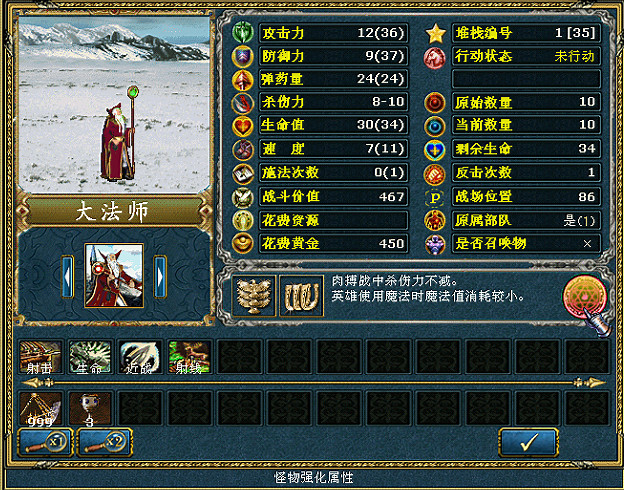The image size is (624, 490).
Task: Click the 999 item slot
Action: coord(41,408)
